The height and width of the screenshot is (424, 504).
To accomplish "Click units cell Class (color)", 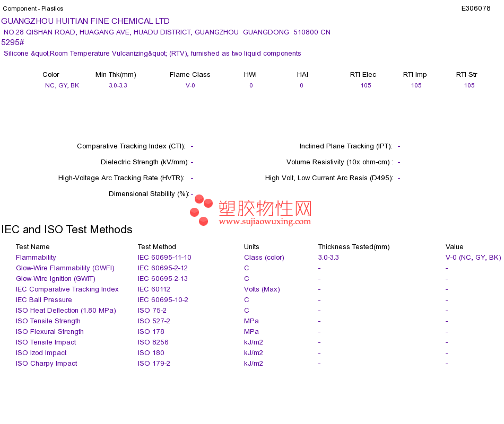I will (264, 257).
